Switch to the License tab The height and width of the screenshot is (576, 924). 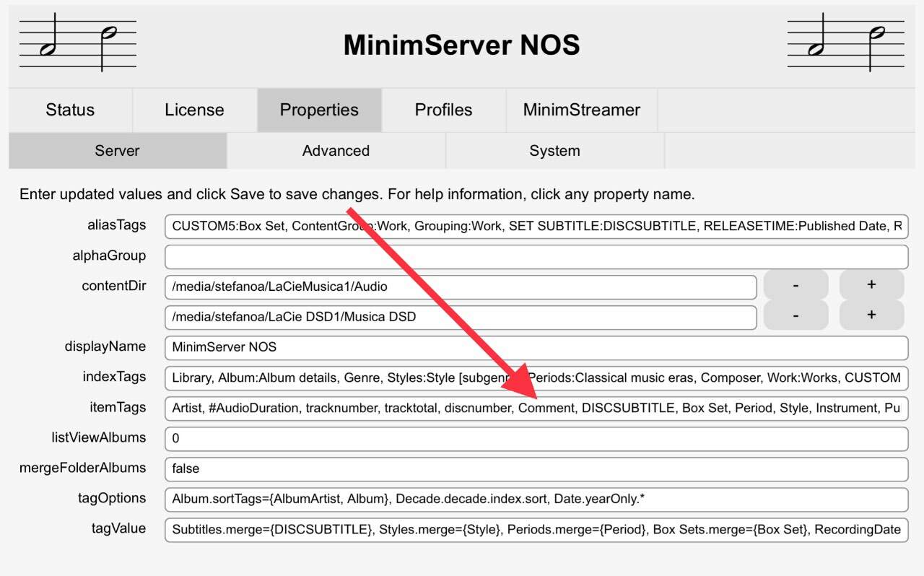click(x=194, y=110)
